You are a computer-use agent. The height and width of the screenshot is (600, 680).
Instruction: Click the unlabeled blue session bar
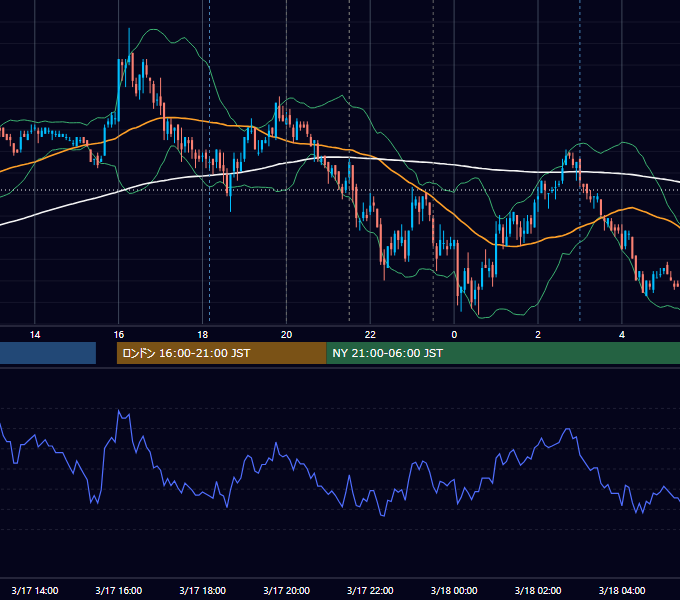(48, 353)
